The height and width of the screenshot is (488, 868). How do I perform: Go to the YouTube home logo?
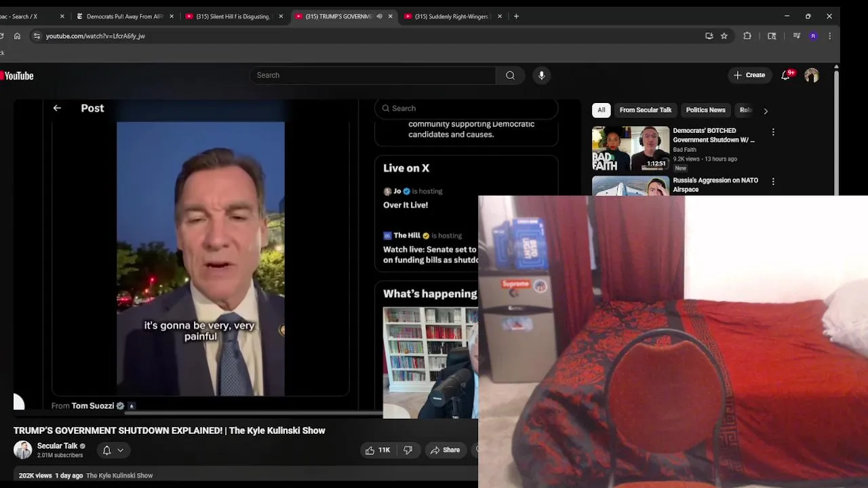(x=16, y=76)
